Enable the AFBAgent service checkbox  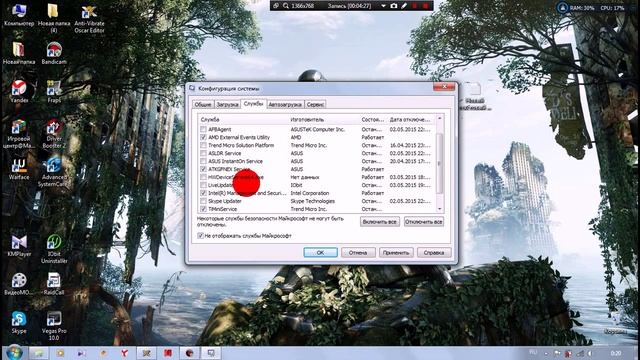203,129
